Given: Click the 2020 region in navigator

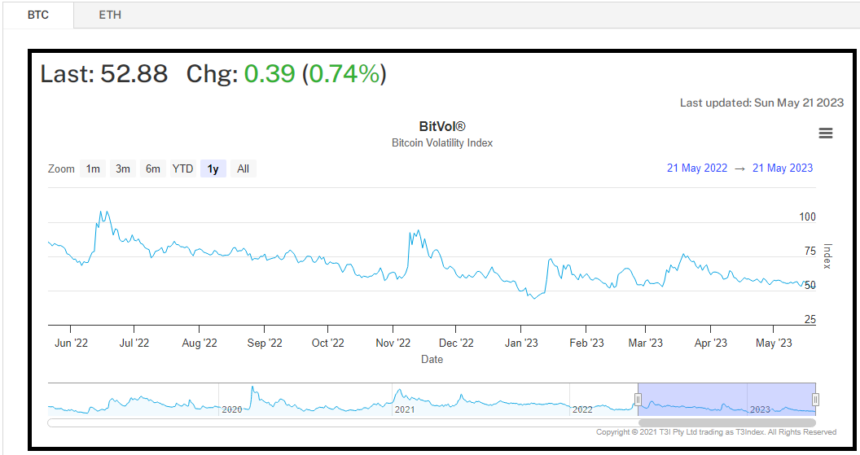Looking at the screenshot, I should pyautogui.click(x=232, y=408).
